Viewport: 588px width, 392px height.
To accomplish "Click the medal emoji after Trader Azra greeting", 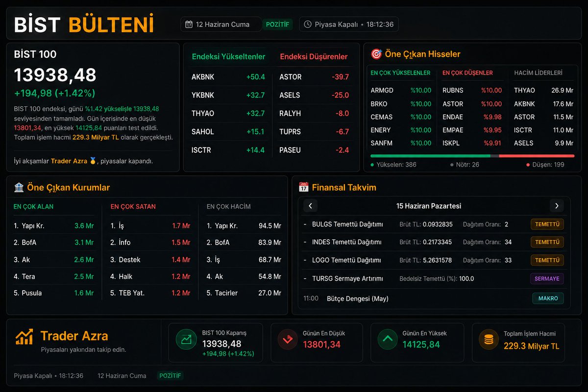I will coord(93,161).
